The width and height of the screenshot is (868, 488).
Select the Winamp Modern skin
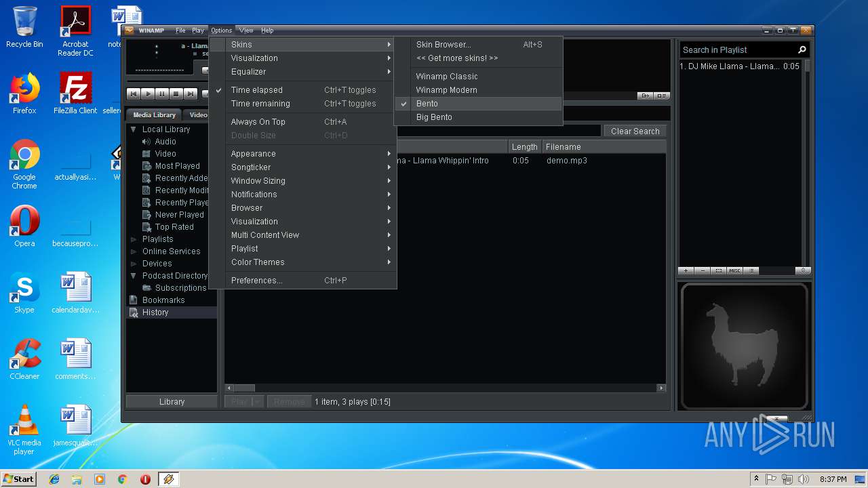coord(478,90)
